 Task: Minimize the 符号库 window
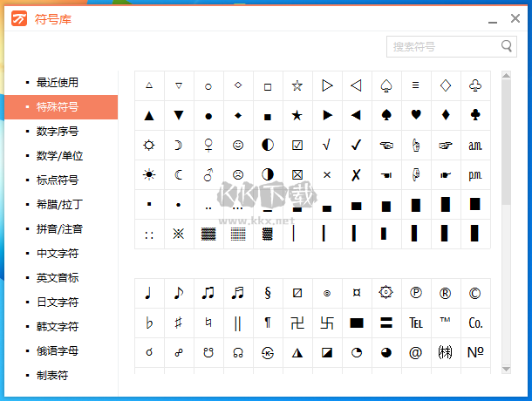tap(493, 21)
